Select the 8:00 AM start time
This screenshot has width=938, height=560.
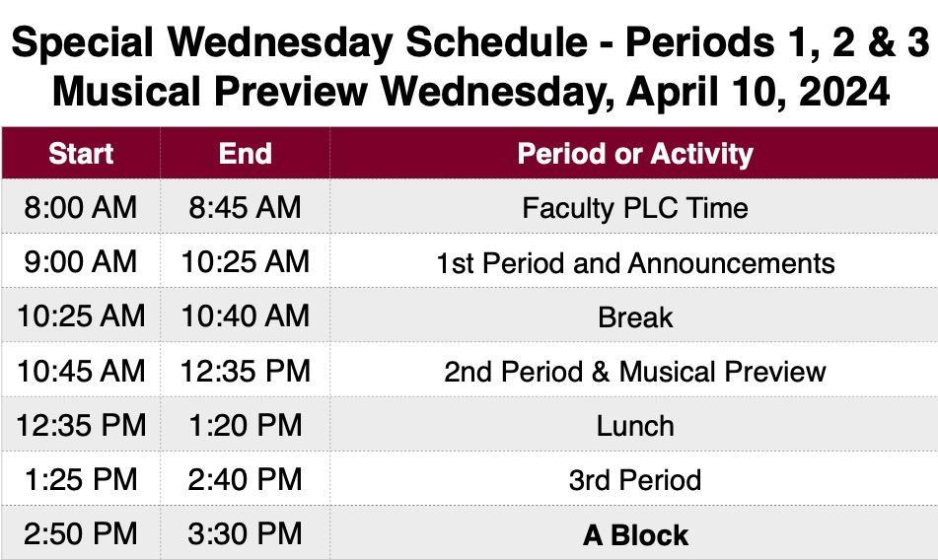81,208
